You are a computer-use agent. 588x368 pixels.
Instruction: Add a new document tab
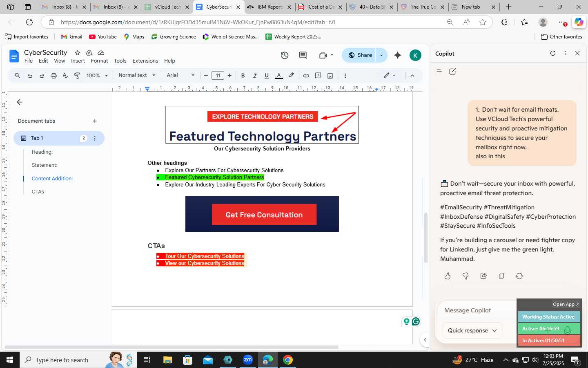pyautogui.click(x=95, y=121)
